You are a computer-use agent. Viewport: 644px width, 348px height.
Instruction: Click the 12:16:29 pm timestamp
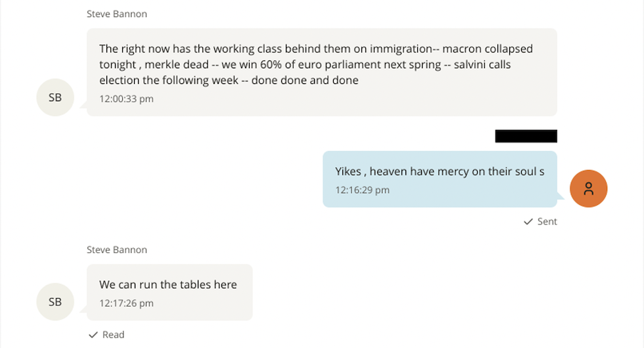click(x=362, y=190)
